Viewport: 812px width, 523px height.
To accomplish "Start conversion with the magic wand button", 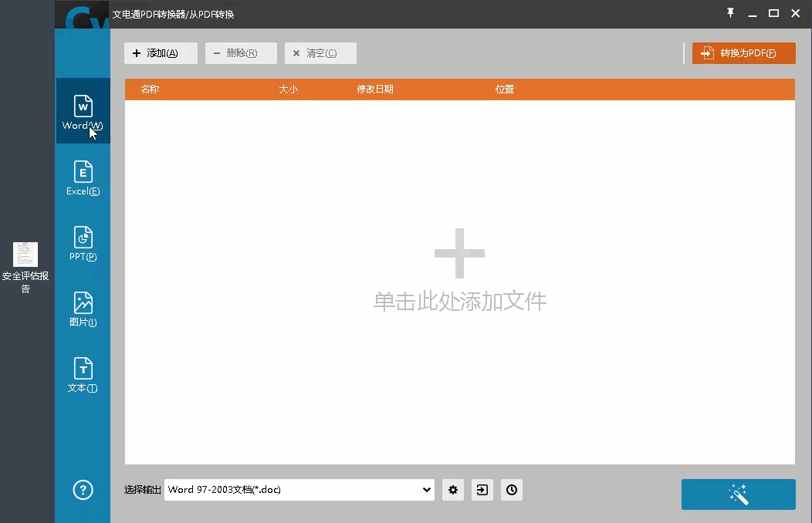I will 738,494.
